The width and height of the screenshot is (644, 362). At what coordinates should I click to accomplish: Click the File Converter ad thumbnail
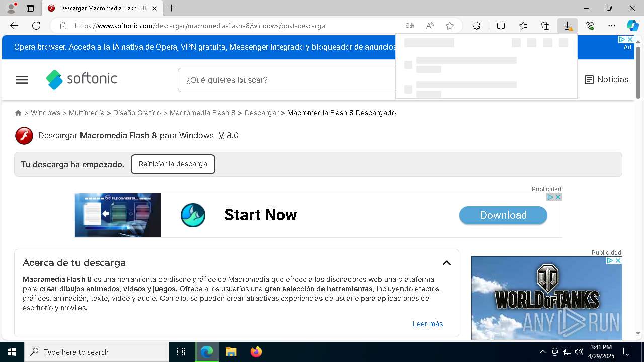click(x=118, y=215)
